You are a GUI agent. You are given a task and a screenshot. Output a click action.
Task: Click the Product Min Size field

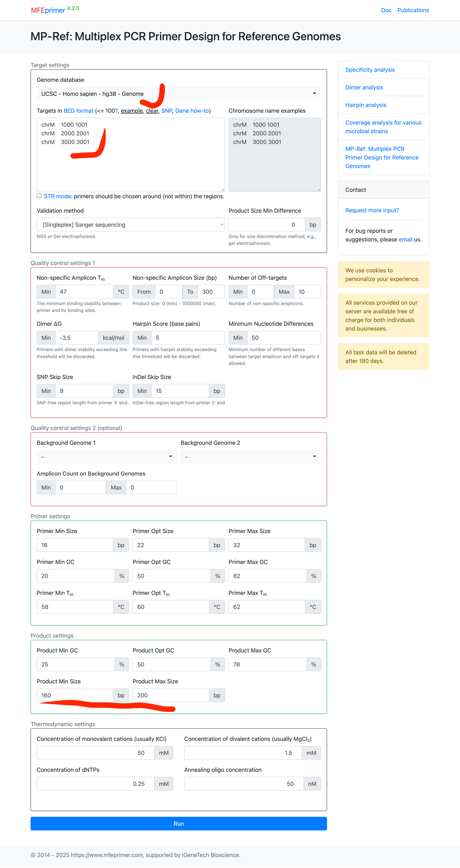point(75,695)
